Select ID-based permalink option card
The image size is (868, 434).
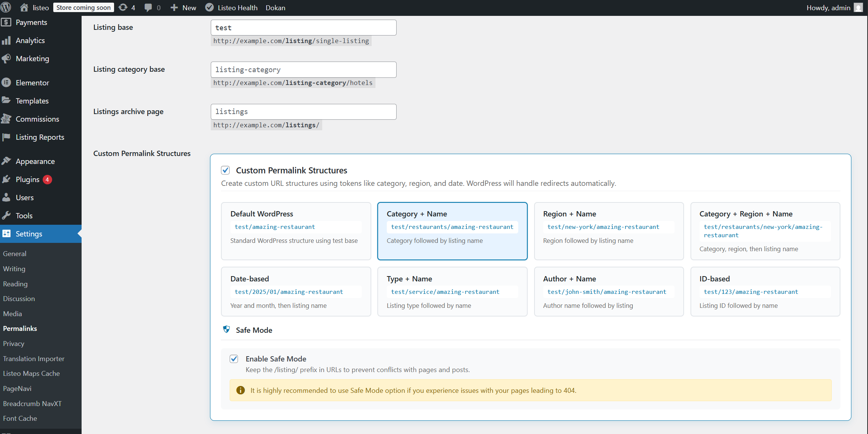pos(765,291)
